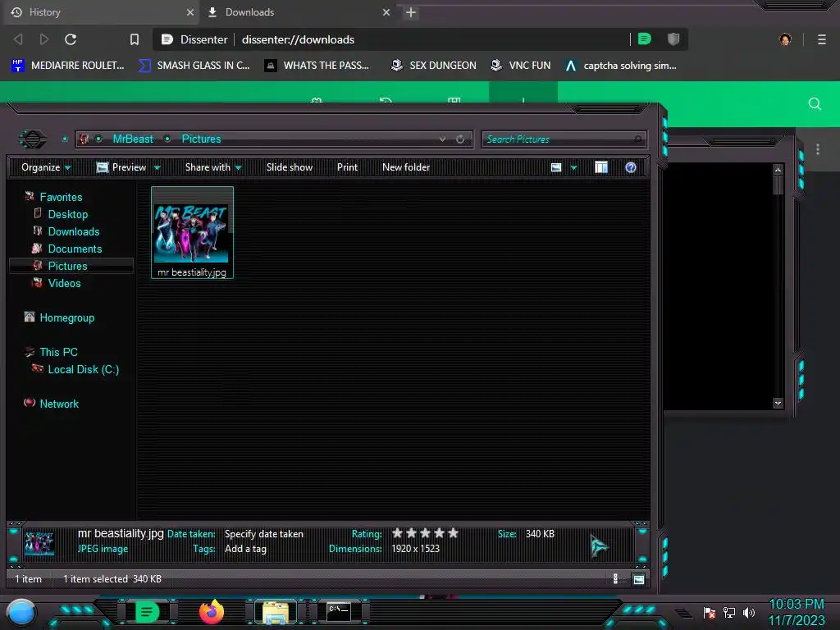Refresh the Pictures folder view
840x630 pixels.
pos(460,139)
